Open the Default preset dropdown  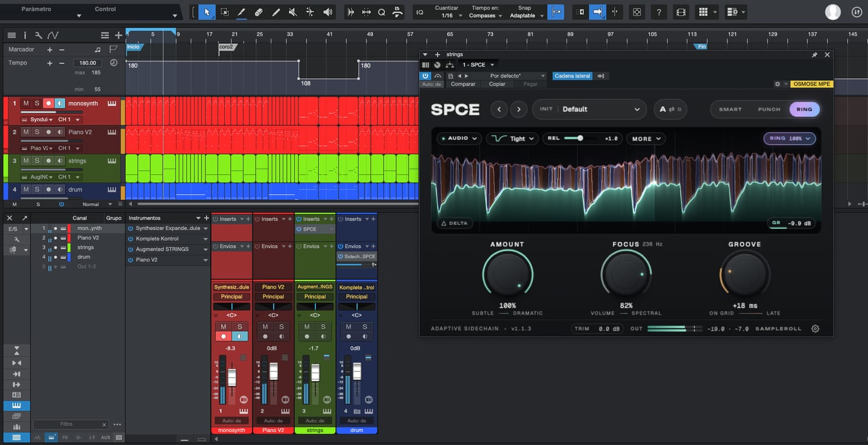pos(589,109)
